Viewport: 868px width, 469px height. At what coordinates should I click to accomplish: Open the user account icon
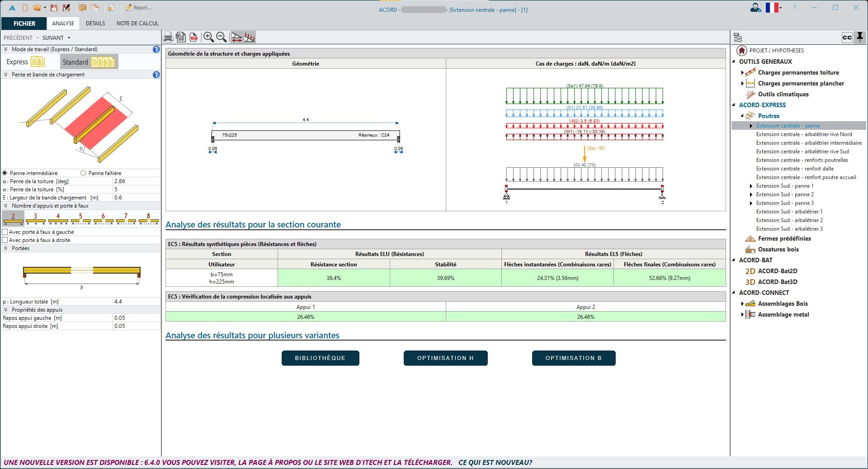[755, 8]
